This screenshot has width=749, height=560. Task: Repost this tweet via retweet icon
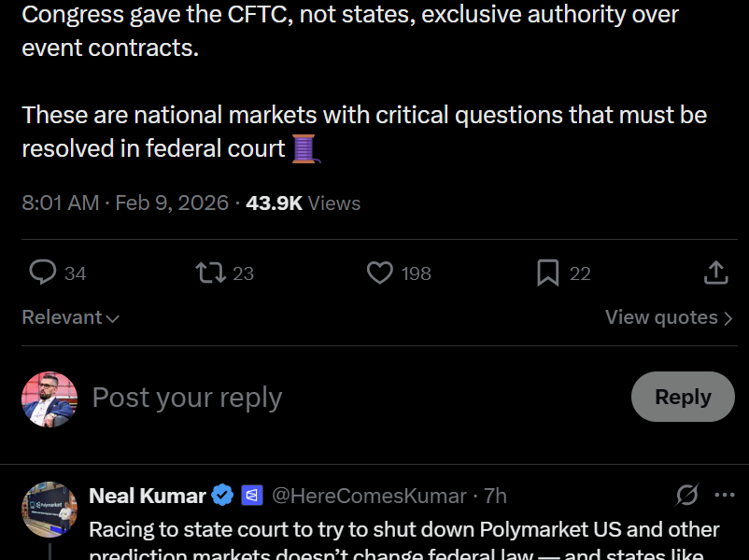pyautogui.click(x=210, y=273)
